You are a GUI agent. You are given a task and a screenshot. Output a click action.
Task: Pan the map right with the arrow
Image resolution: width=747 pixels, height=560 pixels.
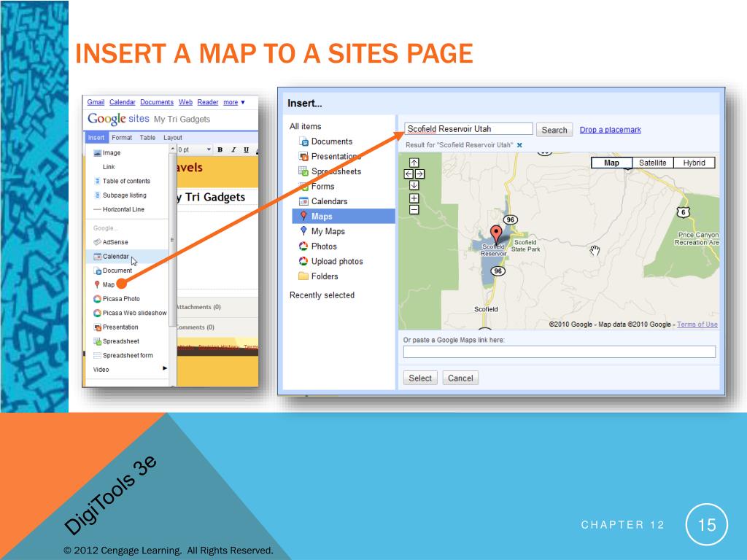(x=419, y=174)
